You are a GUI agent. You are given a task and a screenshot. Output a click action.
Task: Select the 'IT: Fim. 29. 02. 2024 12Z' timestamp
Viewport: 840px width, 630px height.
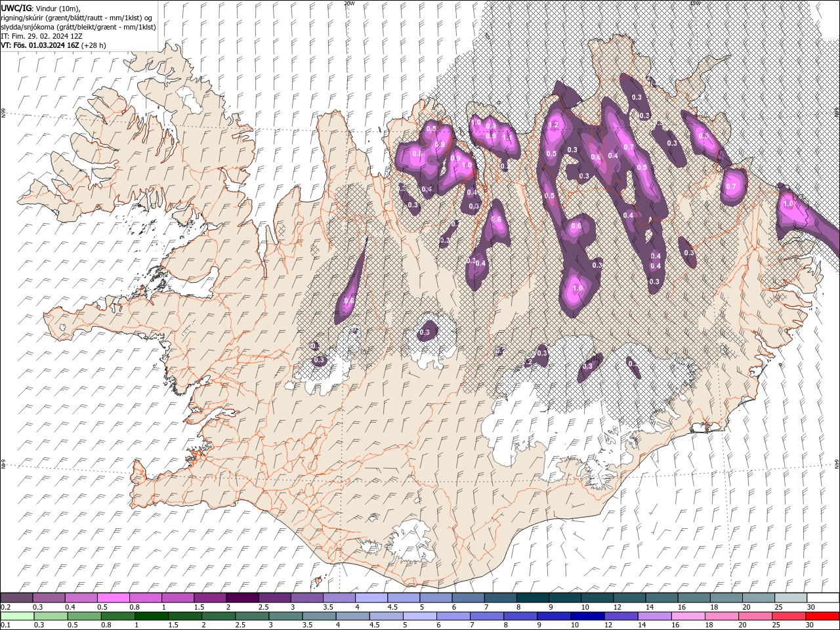41,36
